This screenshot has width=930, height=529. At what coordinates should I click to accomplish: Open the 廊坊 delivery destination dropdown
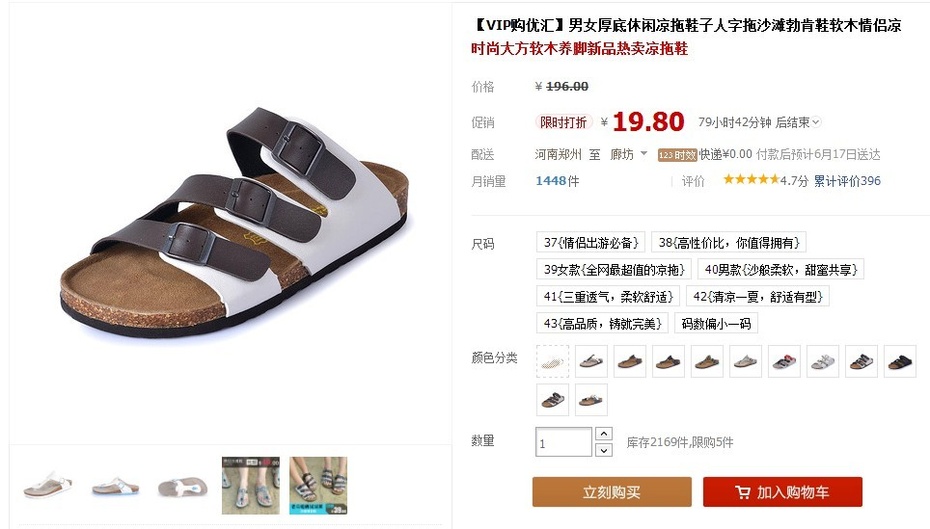(629, 154)
